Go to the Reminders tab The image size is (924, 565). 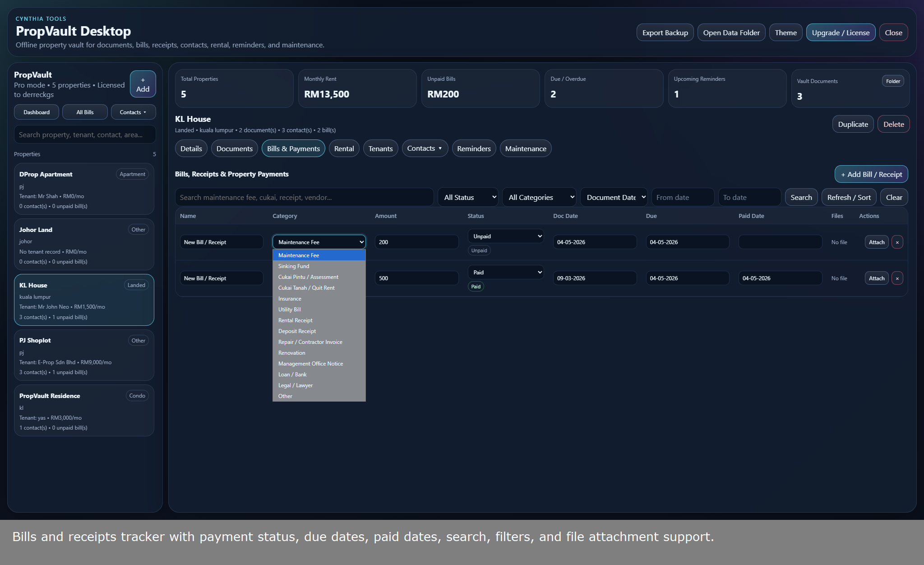click(x=474, y=148)
